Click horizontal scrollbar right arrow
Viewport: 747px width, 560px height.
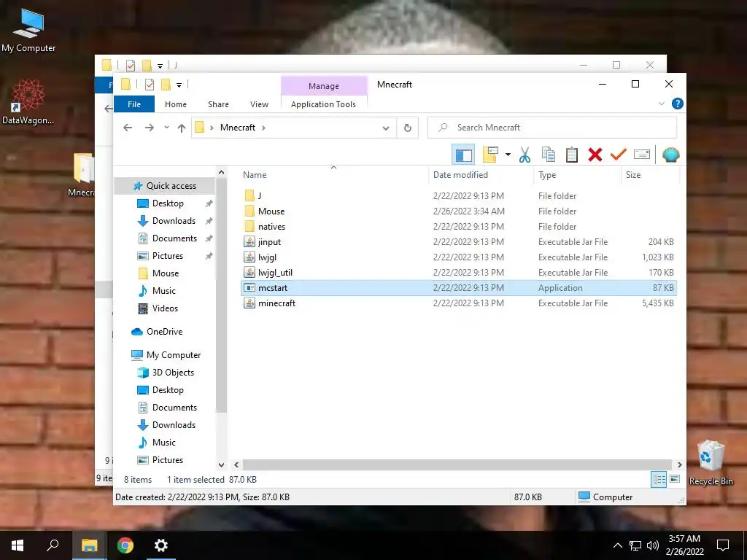coord(680,464)
